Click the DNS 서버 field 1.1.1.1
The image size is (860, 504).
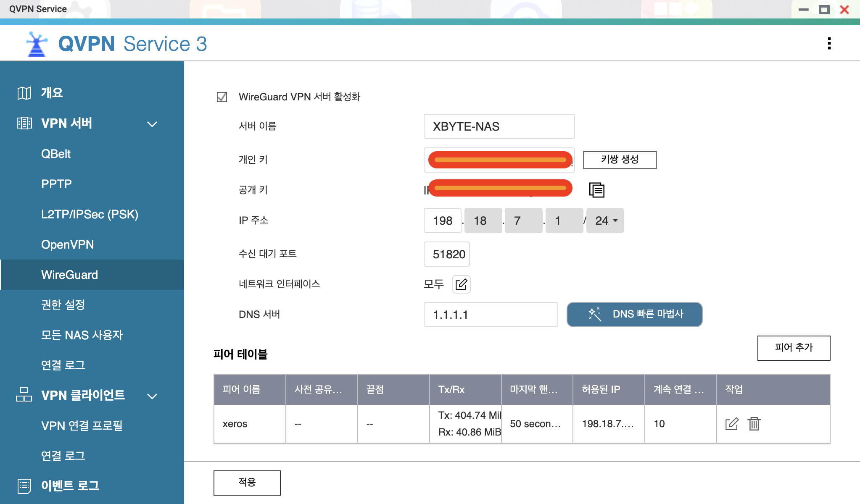[491, 315]
